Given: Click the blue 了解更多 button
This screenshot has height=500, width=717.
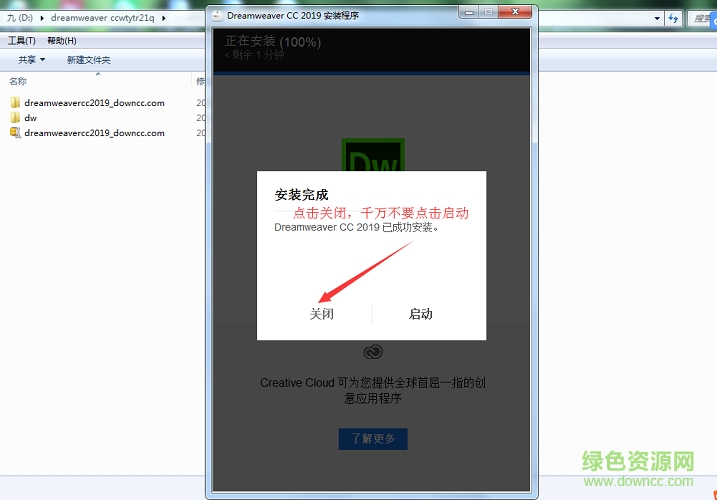Looking at the screenshot, I should (x=372, y=439).
